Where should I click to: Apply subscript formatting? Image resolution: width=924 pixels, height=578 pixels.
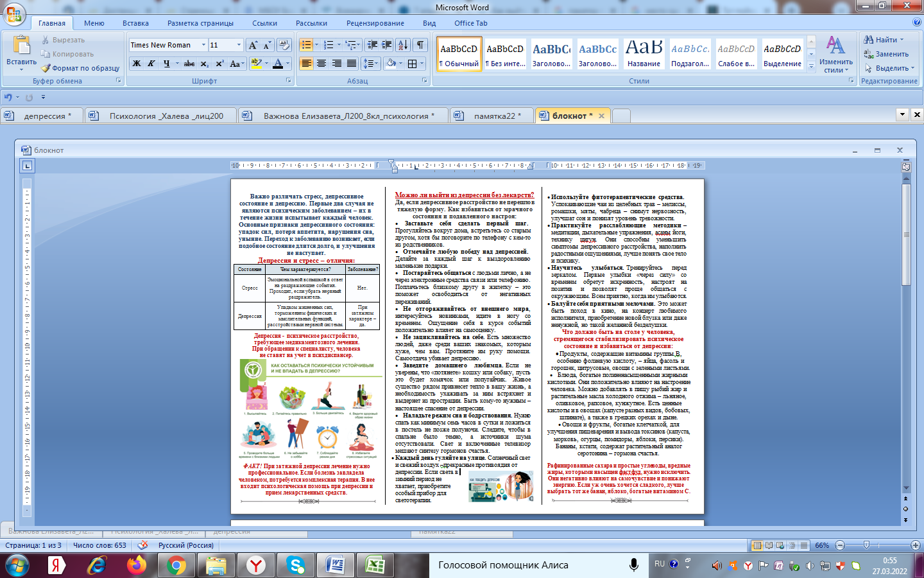[x=204, y=64]
